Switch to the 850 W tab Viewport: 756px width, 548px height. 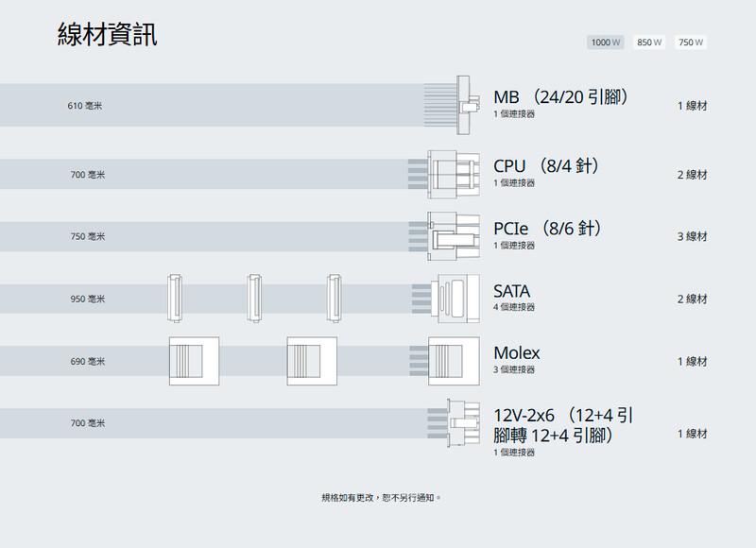point(649,43)
